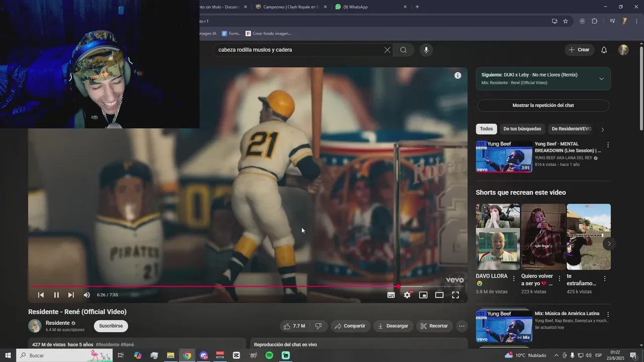
Task: Open Task View on taskbar
Action: (x=121, y=355)
